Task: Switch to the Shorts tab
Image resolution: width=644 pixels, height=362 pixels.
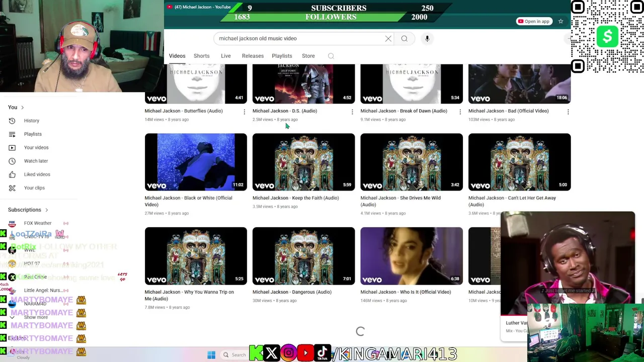Action: click(201, 56)
